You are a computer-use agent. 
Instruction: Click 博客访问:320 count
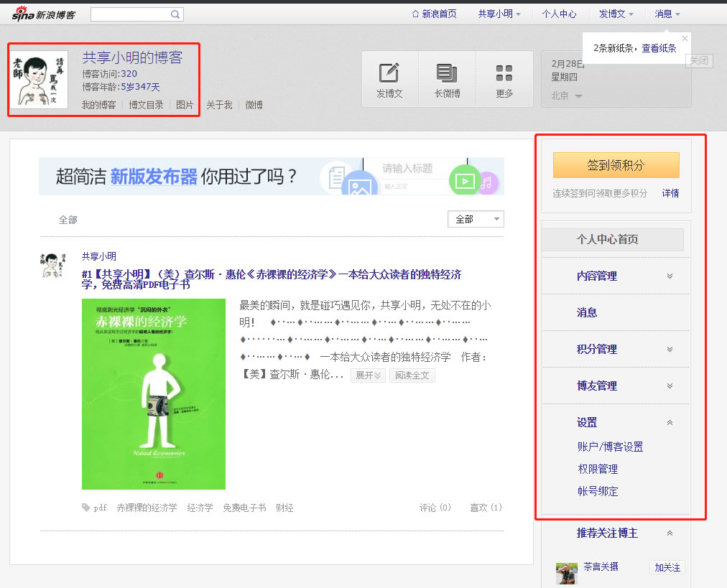(109, 74)
